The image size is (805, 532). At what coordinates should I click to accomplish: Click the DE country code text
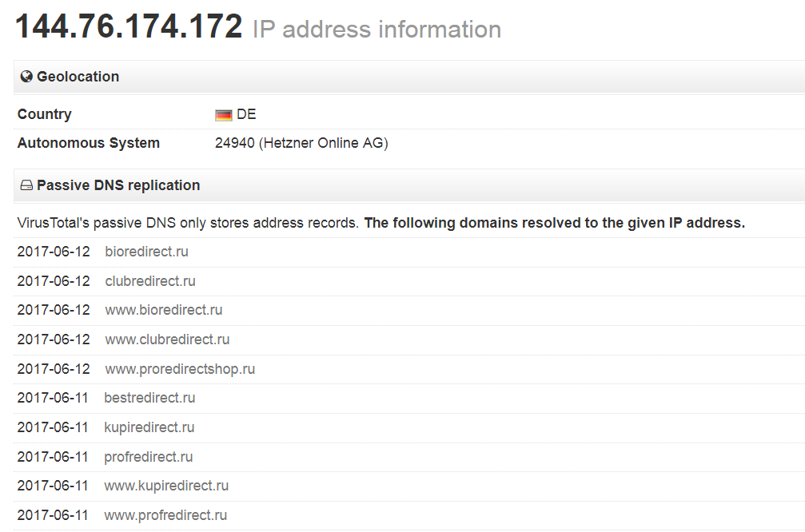coord(246,114)
